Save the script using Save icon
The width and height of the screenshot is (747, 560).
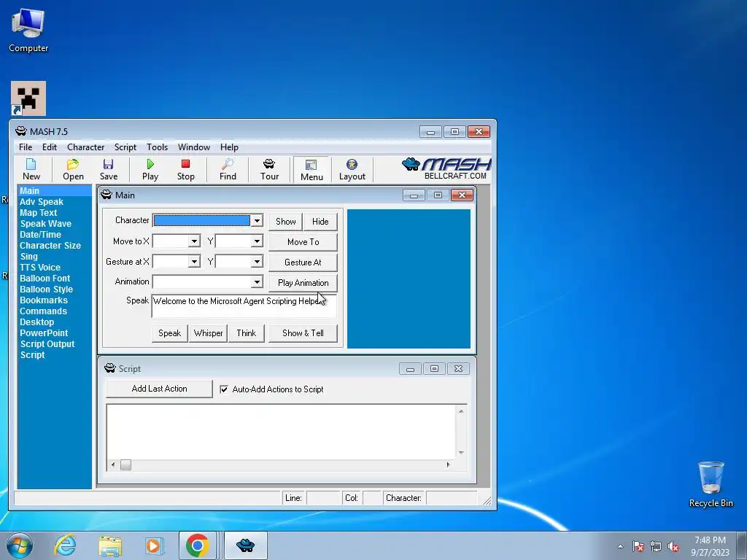coord(108,169)
